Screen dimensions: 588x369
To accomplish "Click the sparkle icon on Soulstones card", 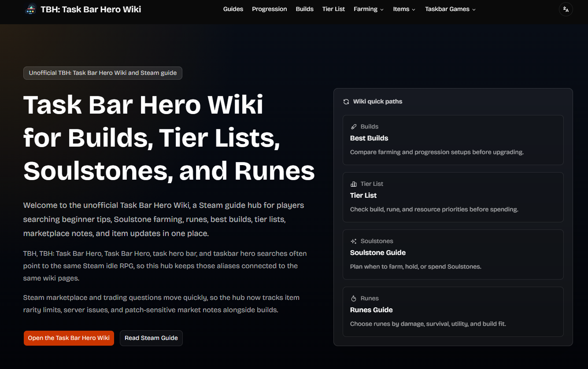I will (x=354, y=241).
